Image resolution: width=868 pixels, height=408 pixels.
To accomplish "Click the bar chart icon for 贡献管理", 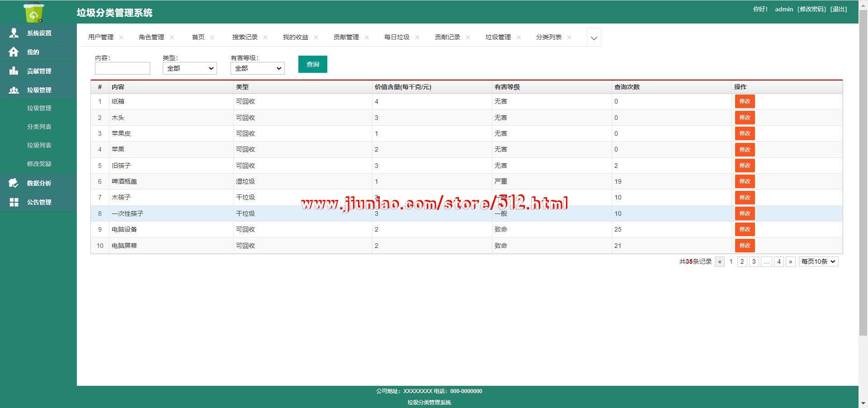I will tap(14, 71).
